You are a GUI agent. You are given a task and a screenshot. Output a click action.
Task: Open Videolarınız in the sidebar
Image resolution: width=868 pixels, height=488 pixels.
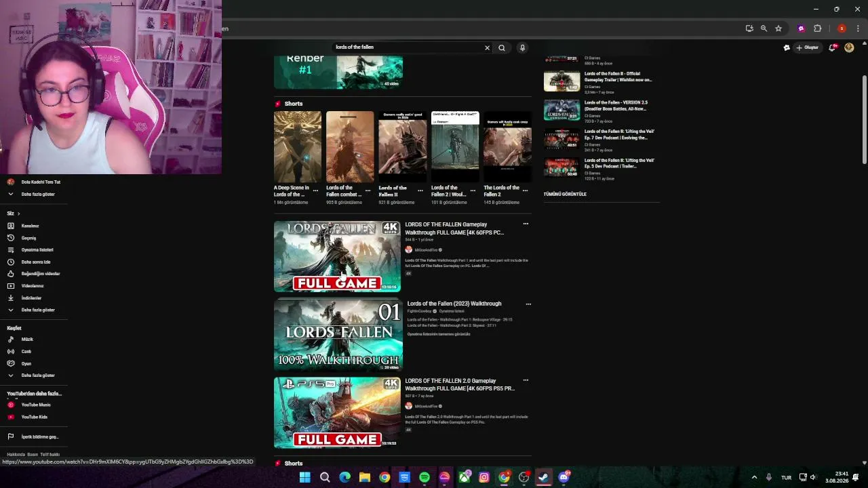point(33,286)
